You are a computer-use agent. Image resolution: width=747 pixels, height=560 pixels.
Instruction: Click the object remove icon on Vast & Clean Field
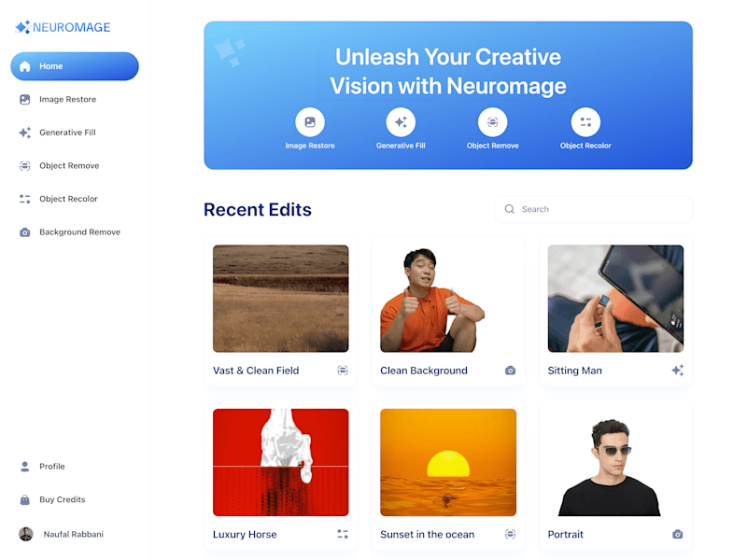click(x=343, y=371)
